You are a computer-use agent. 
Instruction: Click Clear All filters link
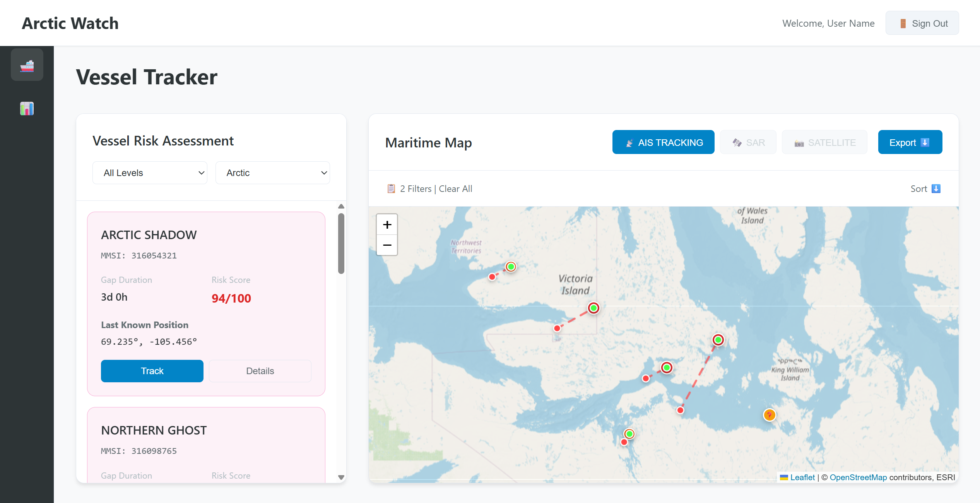click(455, 189)
